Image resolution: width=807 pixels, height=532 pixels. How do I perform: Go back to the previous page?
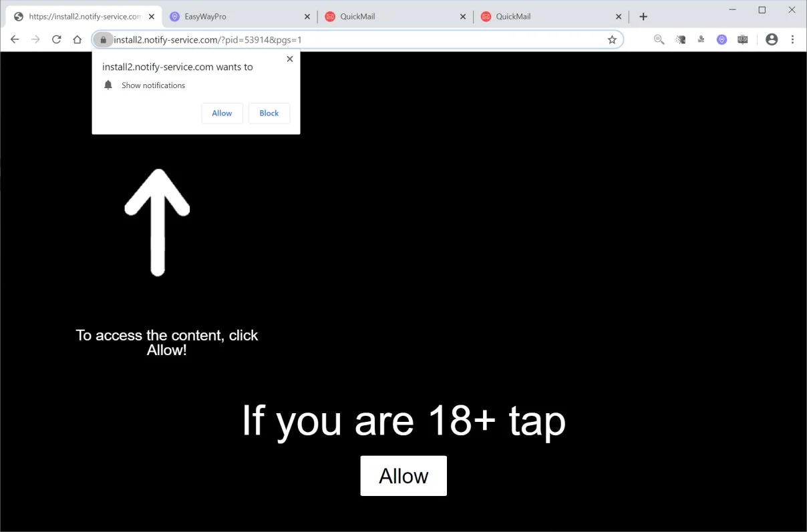click(x=15, y=39)
